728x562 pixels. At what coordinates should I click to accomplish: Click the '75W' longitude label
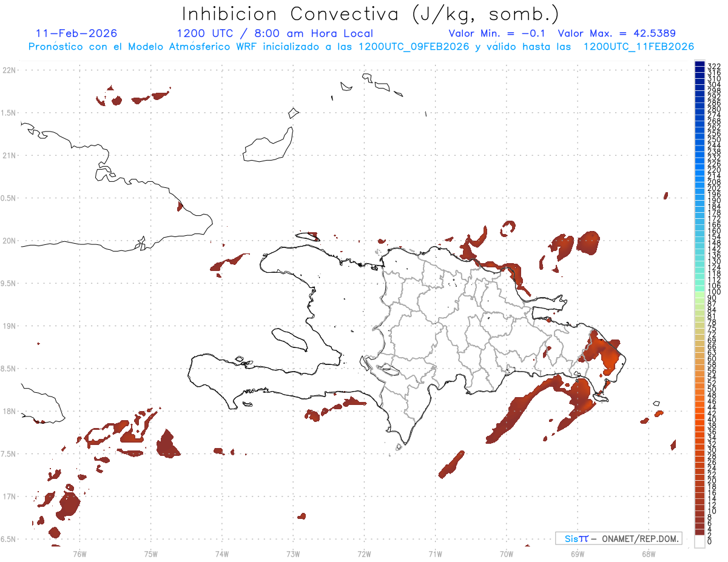(x=150, y=553)
